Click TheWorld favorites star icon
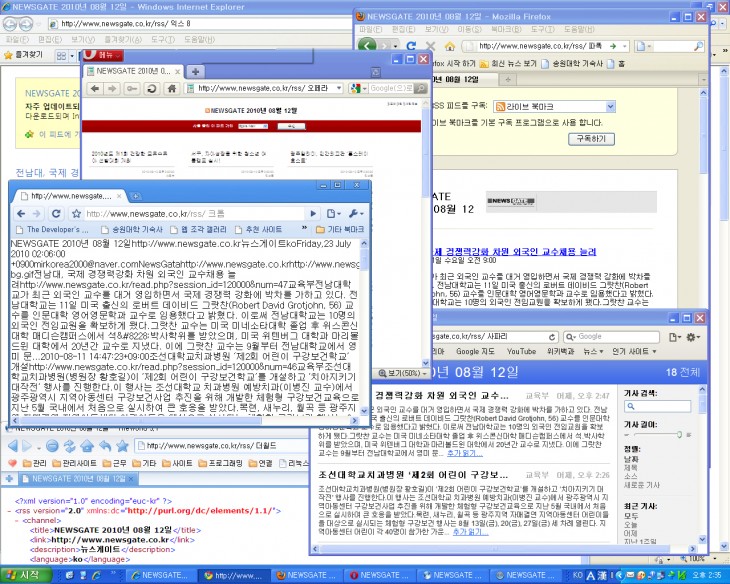 (x=122, y=446)
